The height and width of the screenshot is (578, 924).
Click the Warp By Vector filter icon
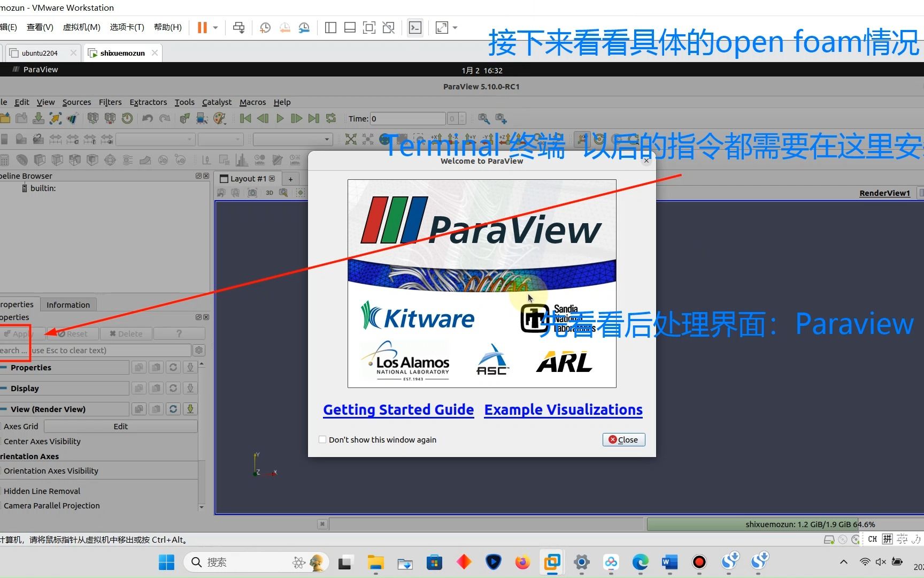[x=145, y=159]
